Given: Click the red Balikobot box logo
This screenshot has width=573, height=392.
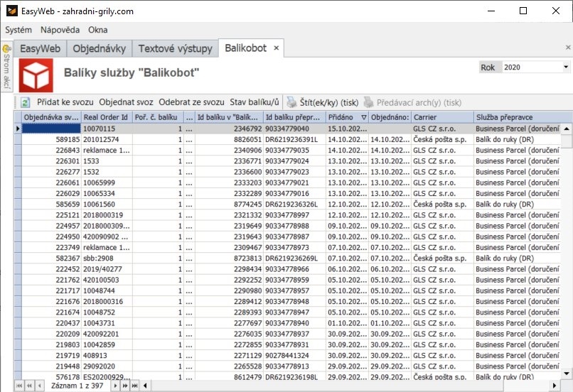Looking at the screenshot, I should point(36,75).
